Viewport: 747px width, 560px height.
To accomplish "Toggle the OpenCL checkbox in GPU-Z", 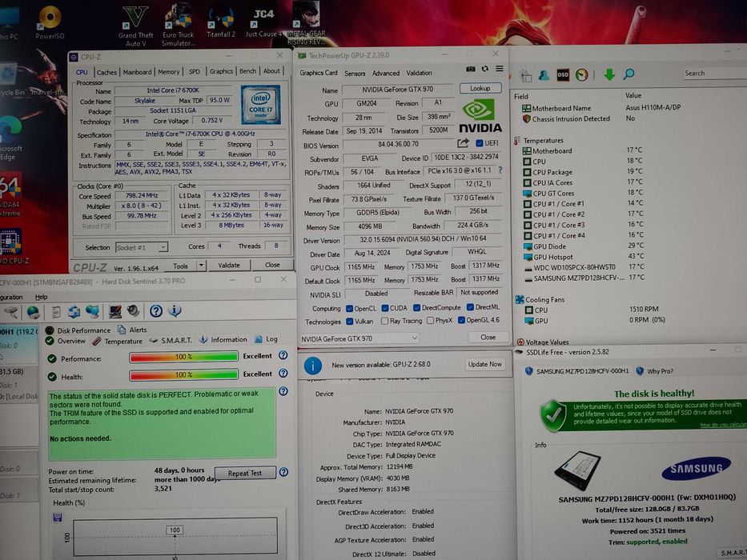I will [350, 308].
